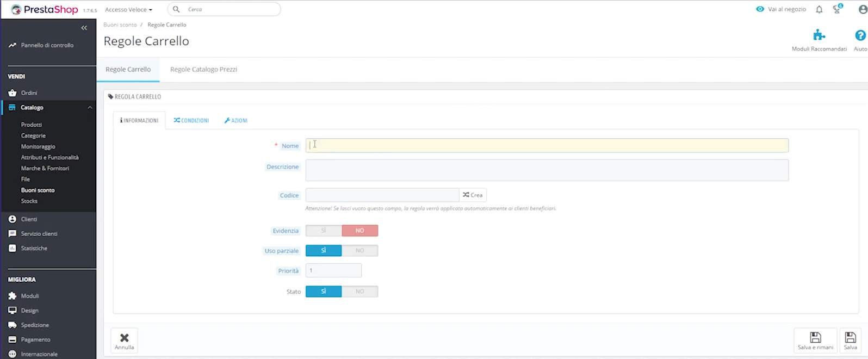
Task: Collapse the Catalogo sidebar section
Action: coord(90,108)
